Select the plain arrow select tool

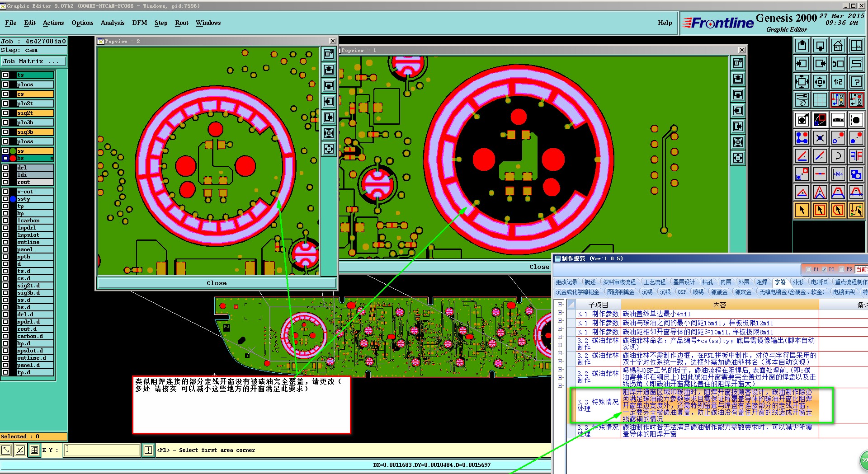[x=802, y=210]
